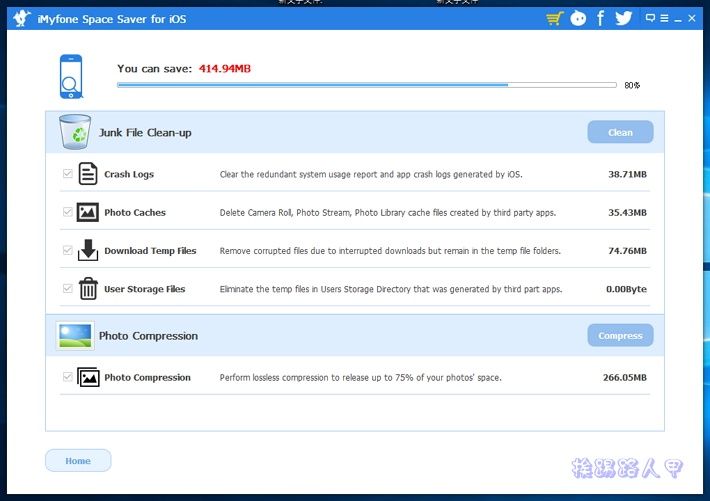Screen dimensions: 710x501
Task: Go back with the Home button
Action: pyautogui.click(x=78, y=461)
